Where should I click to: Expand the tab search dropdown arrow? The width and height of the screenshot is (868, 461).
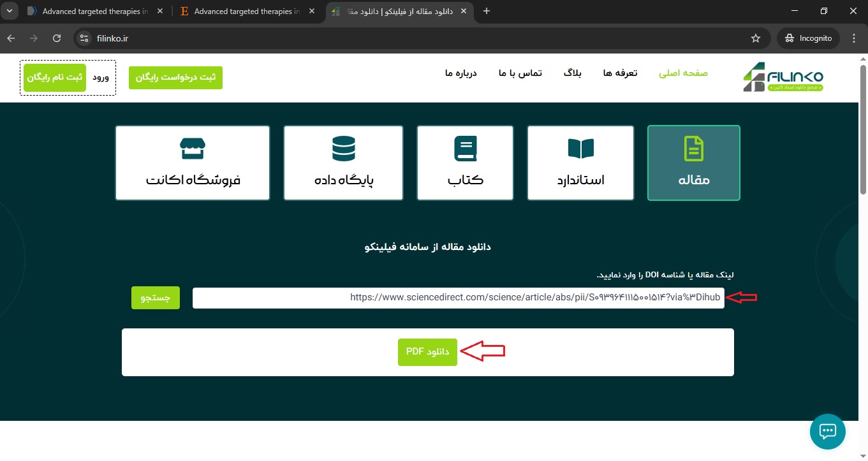(9, 11)
